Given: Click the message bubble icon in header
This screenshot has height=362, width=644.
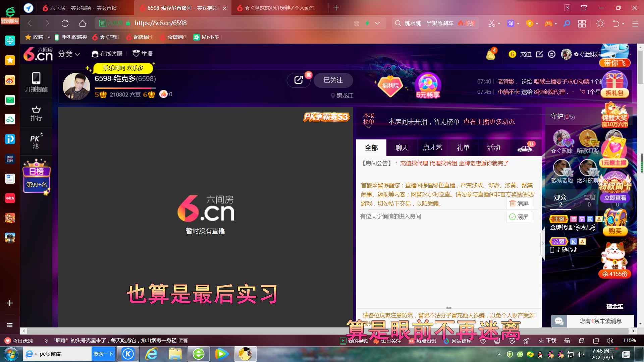Looking at the screenshot, I should [552, 54].
